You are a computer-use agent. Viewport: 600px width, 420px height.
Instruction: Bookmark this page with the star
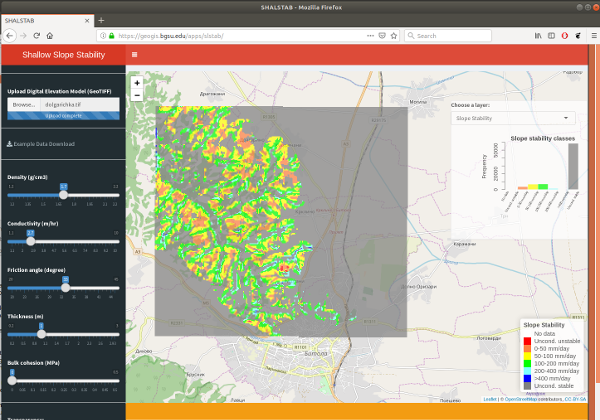click(x=395, y=35)
